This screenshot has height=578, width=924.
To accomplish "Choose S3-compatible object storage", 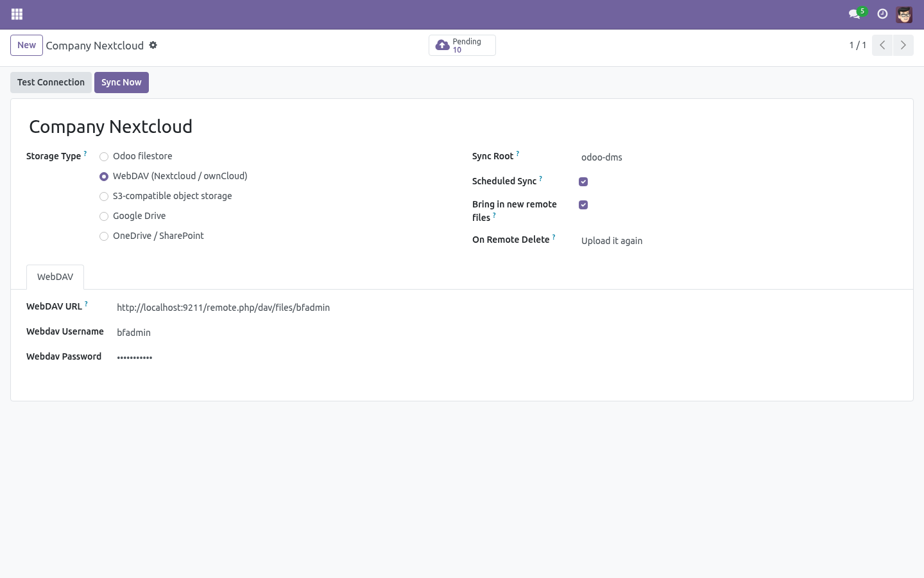I will tap(104, 197).
